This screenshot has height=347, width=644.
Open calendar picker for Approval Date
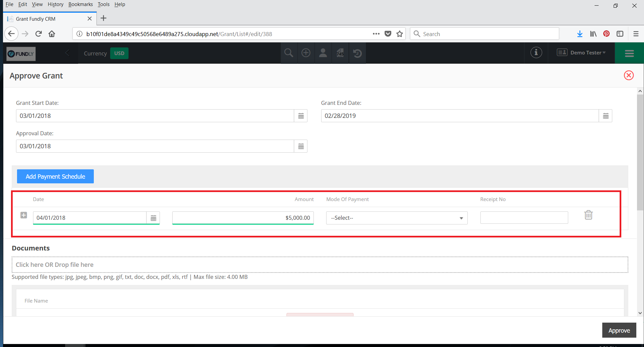(301, 146)
